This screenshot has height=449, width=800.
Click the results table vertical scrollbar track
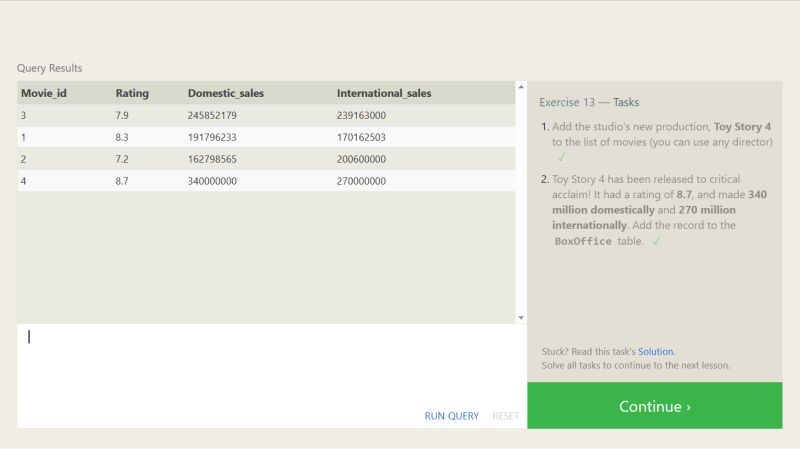click(521, 203)
